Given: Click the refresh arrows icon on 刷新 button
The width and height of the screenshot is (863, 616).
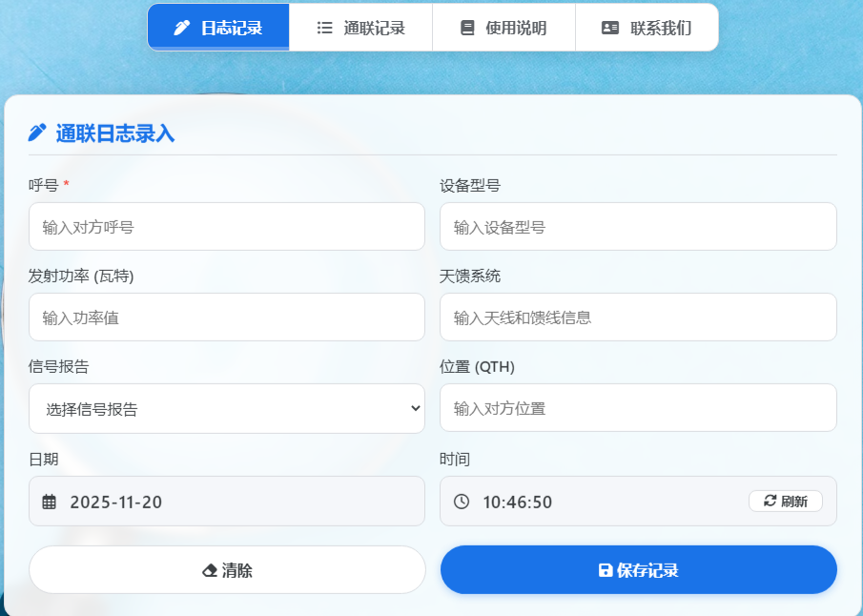Looking at the screenshot, I should click(x=769, y=501).
